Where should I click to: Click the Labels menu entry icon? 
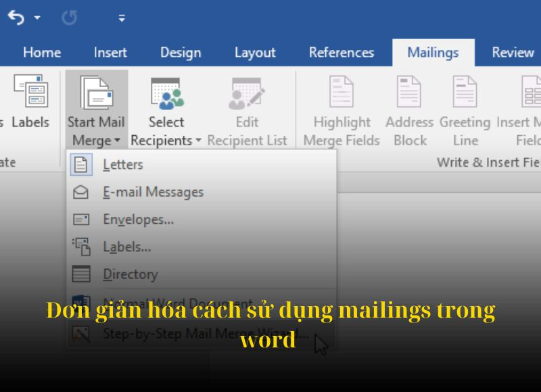81,247
